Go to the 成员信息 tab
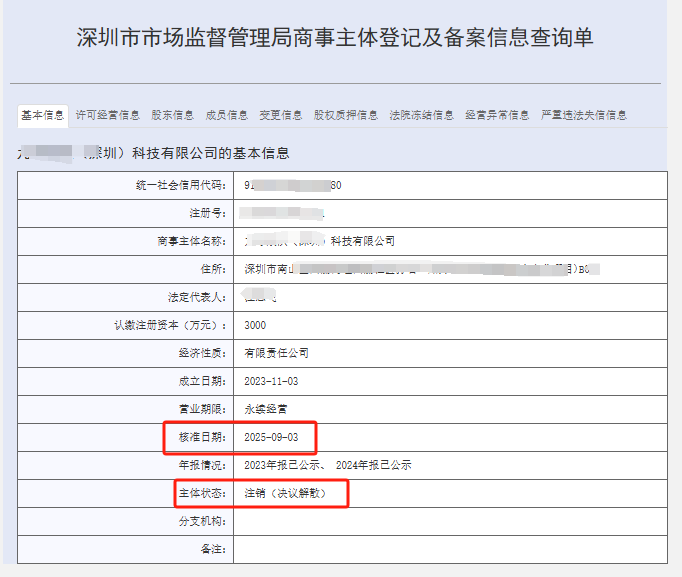Image resolution: width=682 pixels, height=577 pixels. coord(226,115)
